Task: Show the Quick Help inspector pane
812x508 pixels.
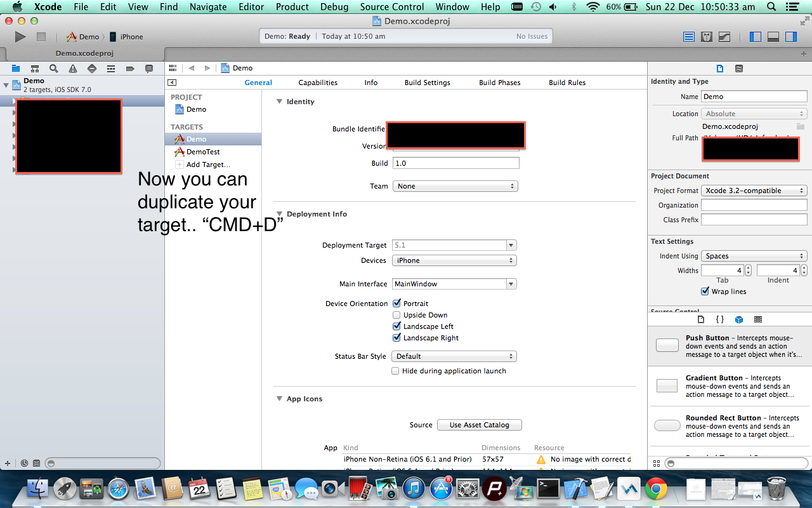Action: pos(739,69)
